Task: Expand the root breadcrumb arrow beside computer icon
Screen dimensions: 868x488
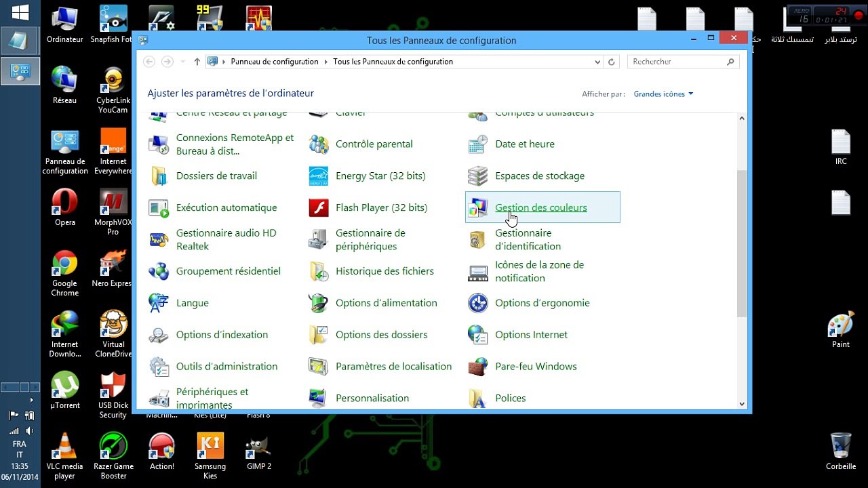Action: tap(224, 62)
